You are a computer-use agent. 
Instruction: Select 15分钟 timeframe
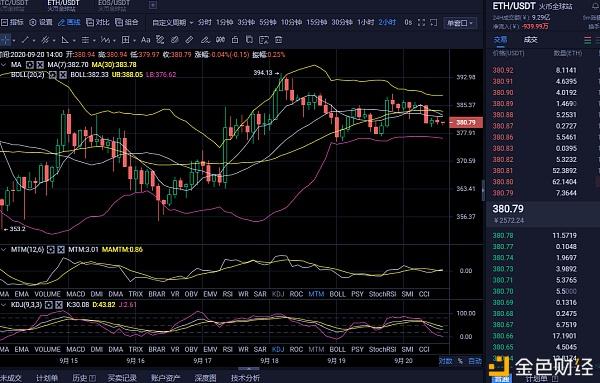tap(316, 23)
